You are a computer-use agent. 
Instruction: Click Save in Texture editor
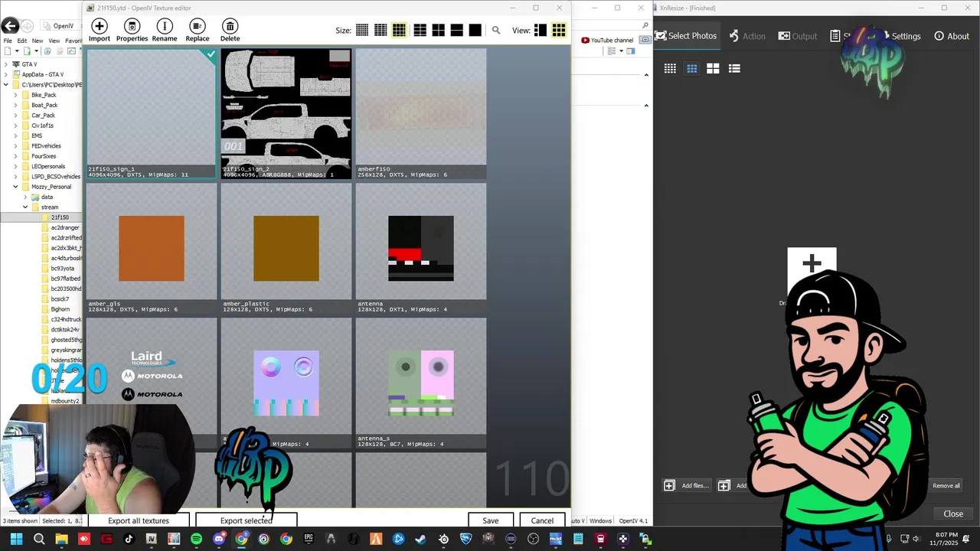tap(491, 520)
